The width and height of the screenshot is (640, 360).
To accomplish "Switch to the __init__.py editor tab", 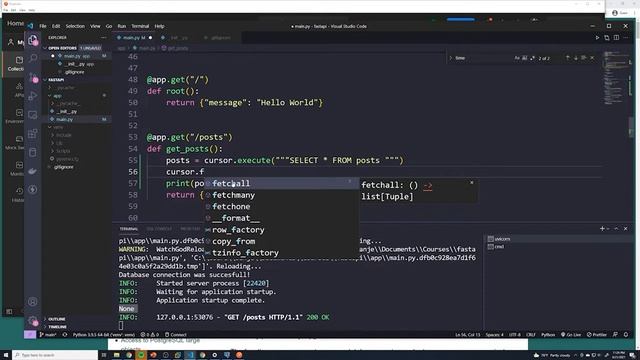I will point(177,38).
